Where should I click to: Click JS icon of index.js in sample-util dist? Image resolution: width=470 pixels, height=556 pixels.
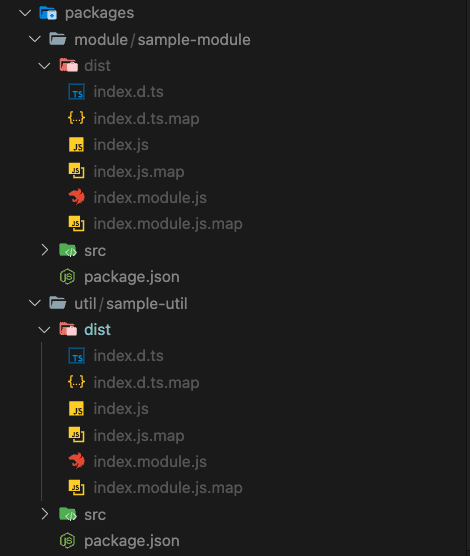(76, 408)
